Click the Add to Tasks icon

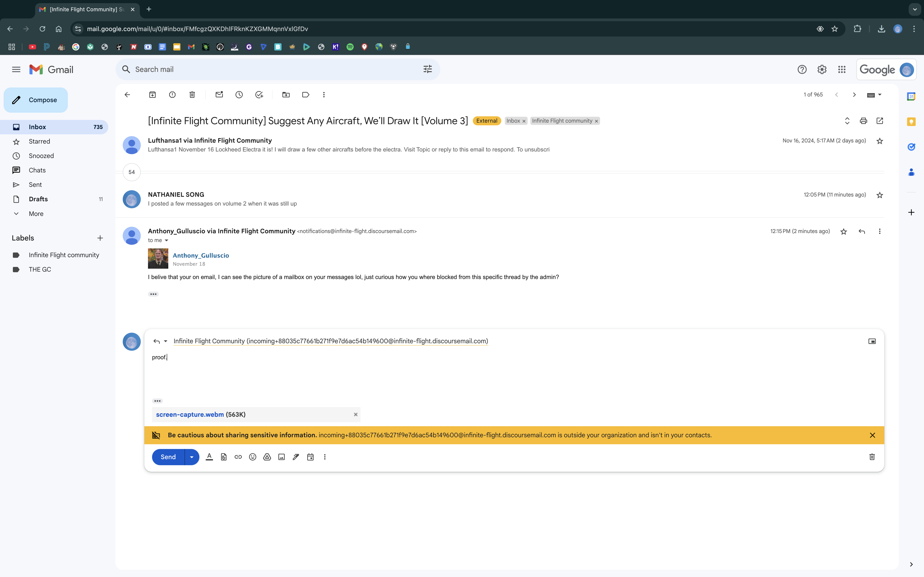259,95
